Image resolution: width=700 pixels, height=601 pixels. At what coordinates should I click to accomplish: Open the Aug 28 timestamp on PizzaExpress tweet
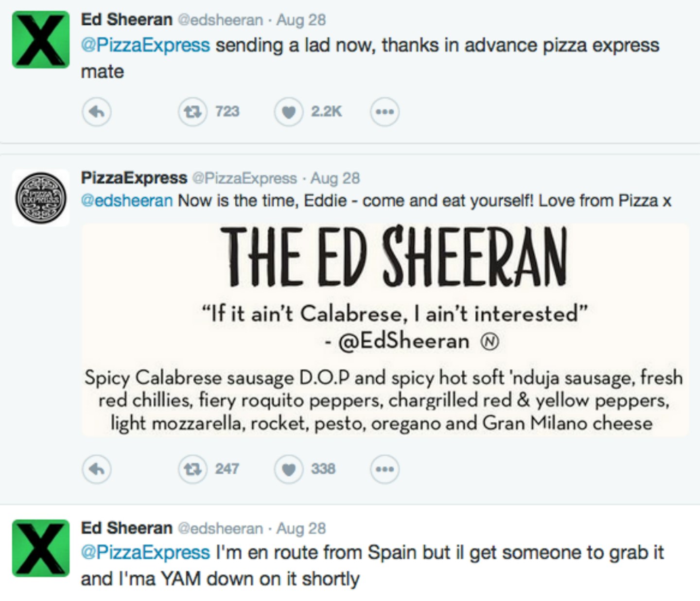click(x=335, y=178)
